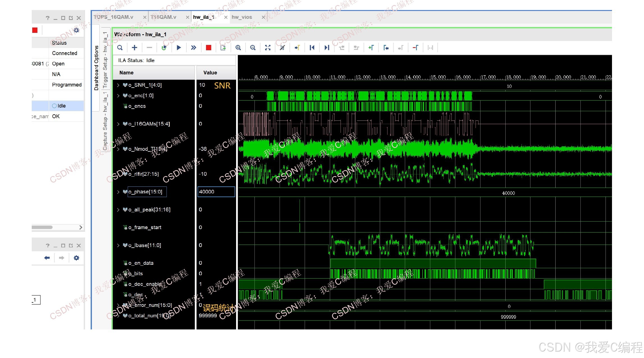644x358 pixels.
Task: Expand the o_all_peak[31:16] signal bus
Action: (118, 210)
